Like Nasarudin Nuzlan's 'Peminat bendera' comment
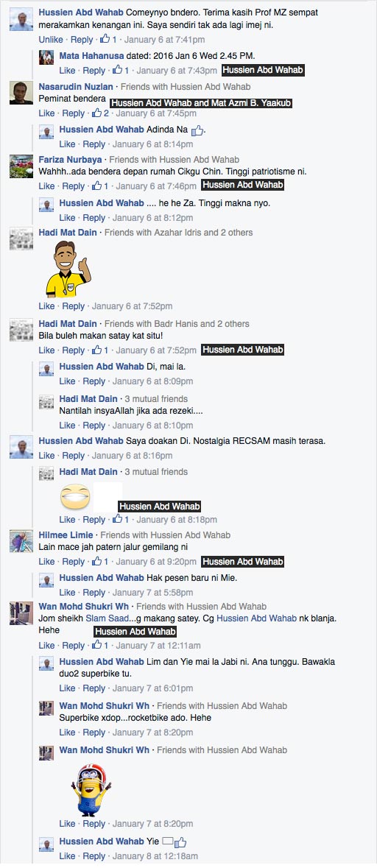The image size is (377, 868). [x=46, y=113]
